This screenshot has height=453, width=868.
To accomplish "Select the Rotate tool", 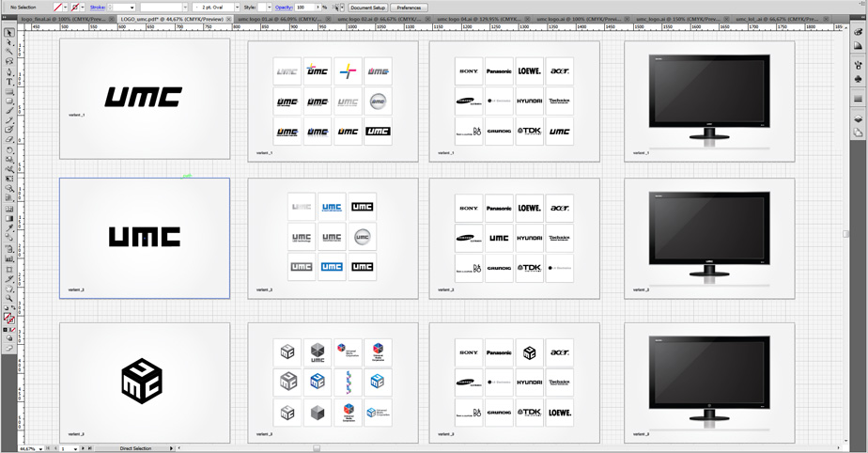I will (9, 149).
